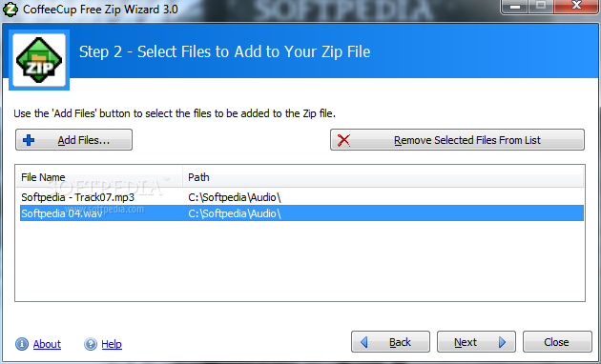601x364 pixels.
Task: Click the left arrow on Back button
Action: [364, 342]
